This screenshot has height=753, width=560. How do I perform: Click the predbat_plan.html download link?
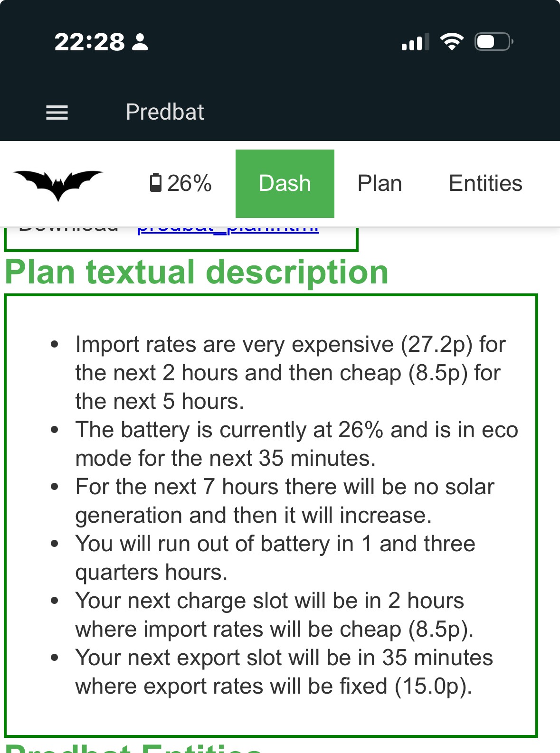pyautogui.click(x=228, y=230)
